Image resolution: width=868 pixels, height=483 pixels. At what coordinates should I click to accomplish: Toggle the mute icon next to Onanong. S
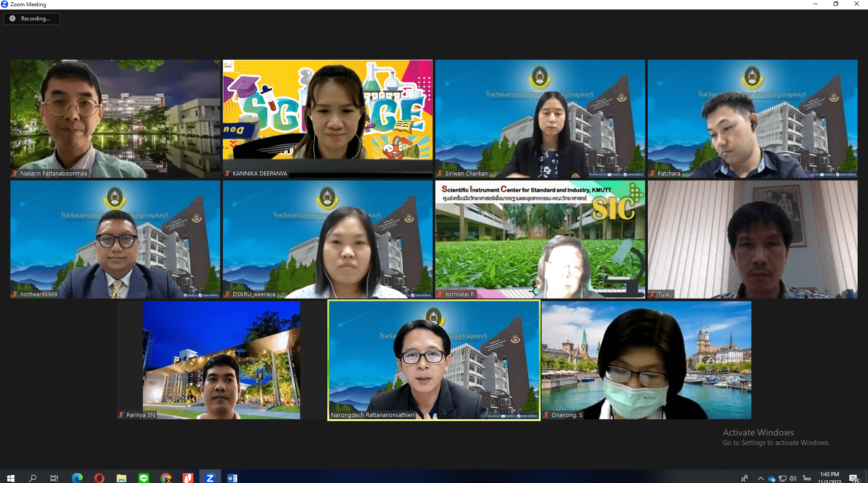coord(545,415)
